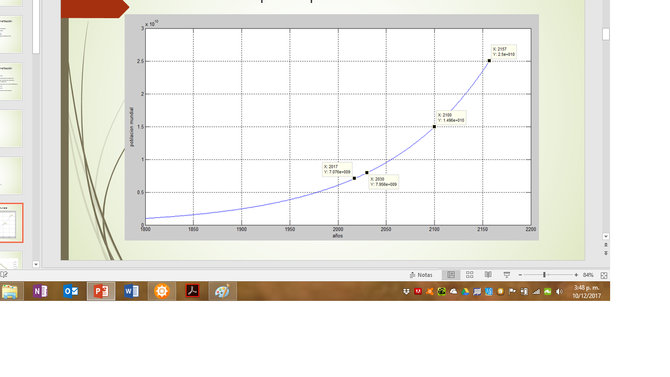Open Paint from taskbar
The height and width of the screenshot is (377, 670).
tap(223, 292)
